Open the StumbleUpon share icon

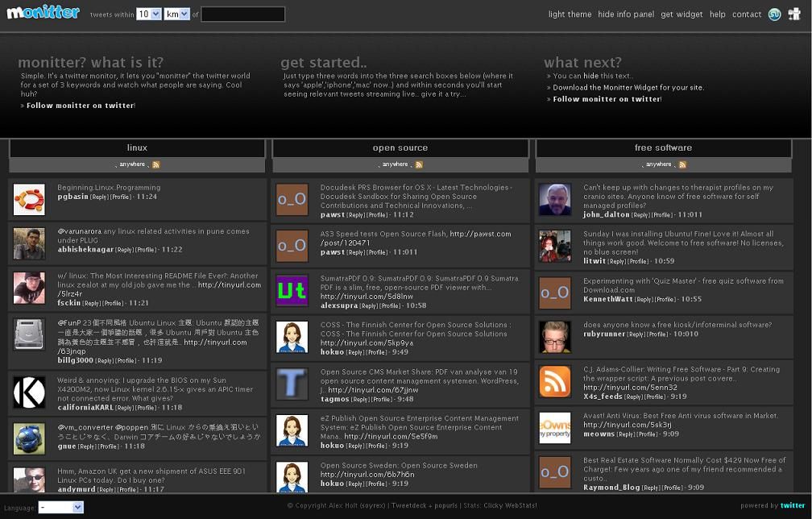coord(774,15)
